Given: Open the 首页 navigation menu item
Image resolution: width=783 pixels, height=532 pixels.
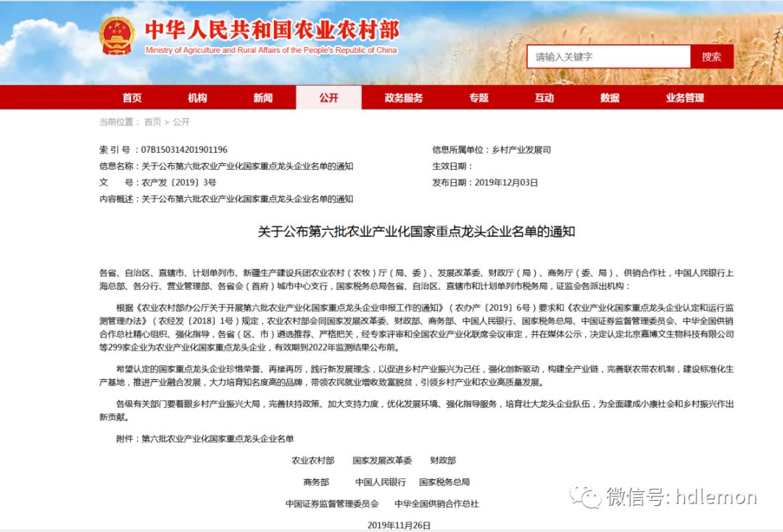Looking at the screenshot, I should click(133, 98).
